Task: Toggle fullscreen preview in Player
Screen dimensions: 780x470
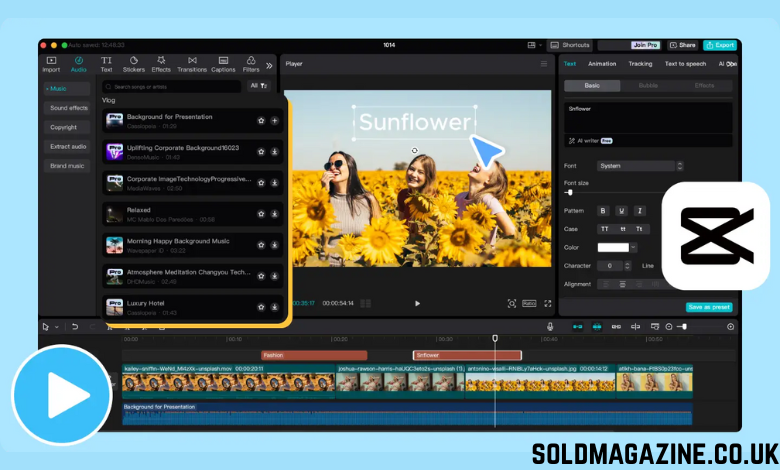Action: 548,303
